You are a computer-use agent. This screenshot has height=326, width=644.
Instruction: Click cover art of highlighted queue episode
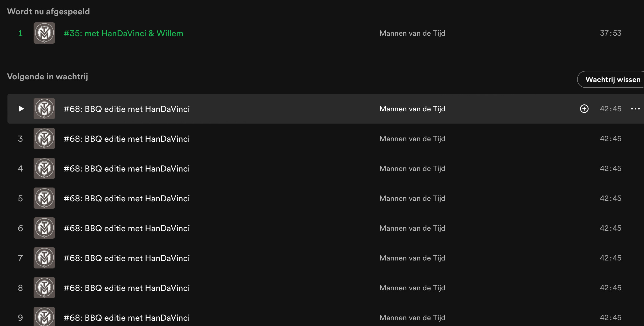tap(44, 109)
